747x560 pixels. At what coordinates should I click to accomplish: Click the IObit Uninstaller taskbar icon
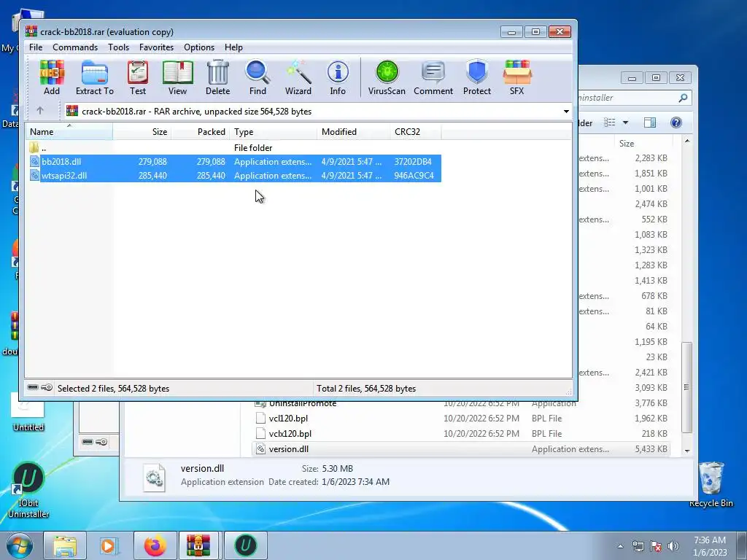coord(245,545)
